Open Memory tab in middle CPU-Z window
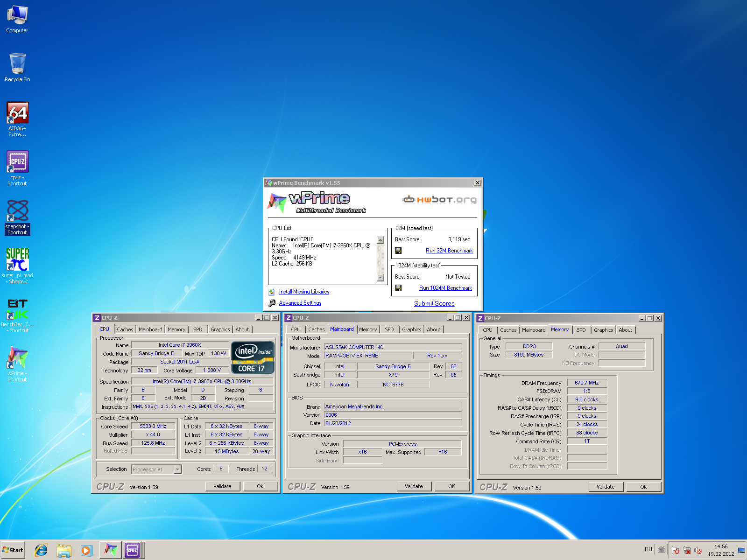 pyautogui.click(x=368, y=329)
